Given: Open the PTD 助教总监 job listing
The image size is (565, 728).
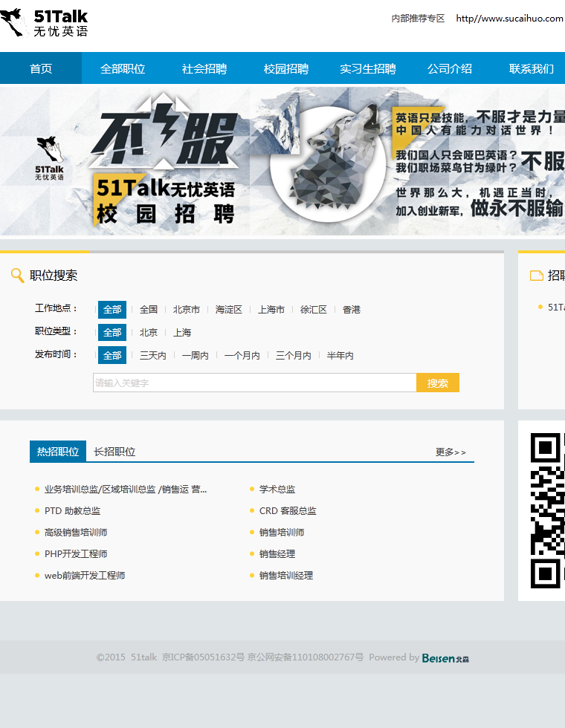Looking at the screenshot, I should (73, 511).
